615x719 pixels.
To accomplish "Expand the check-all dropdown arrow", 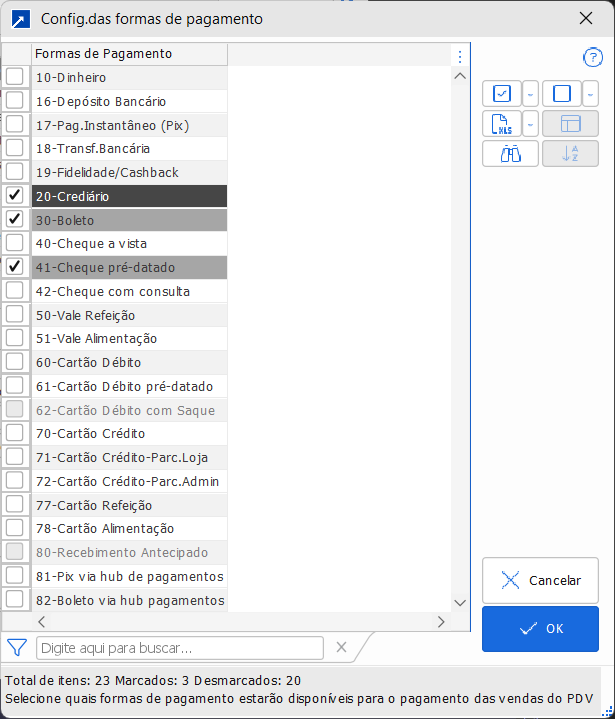I will coord(530,94).
